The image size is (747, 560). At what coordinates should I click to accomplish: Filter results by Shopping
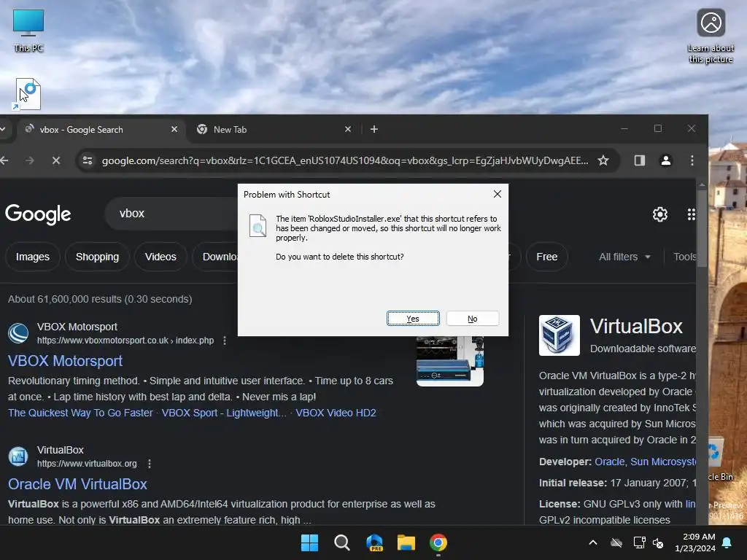[x=97, y=257]
